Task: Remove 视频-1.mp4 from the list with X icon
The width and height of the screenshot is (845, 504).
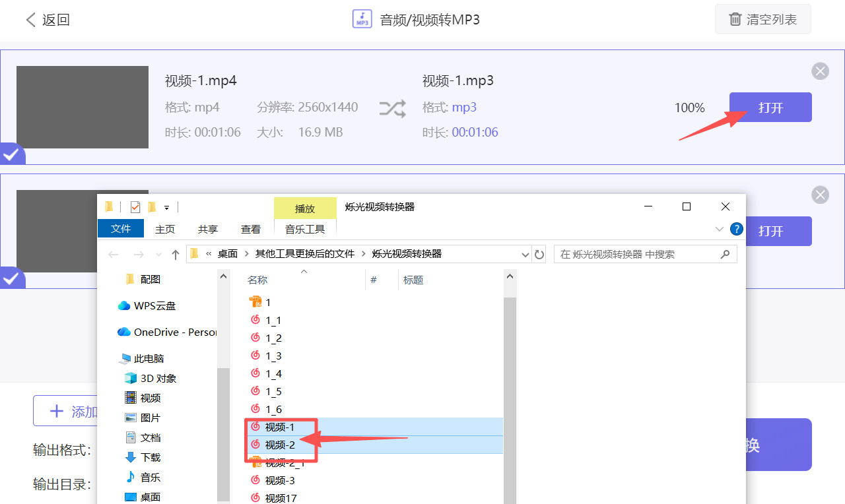Action: pyautogui.click(x=820, y=71)
